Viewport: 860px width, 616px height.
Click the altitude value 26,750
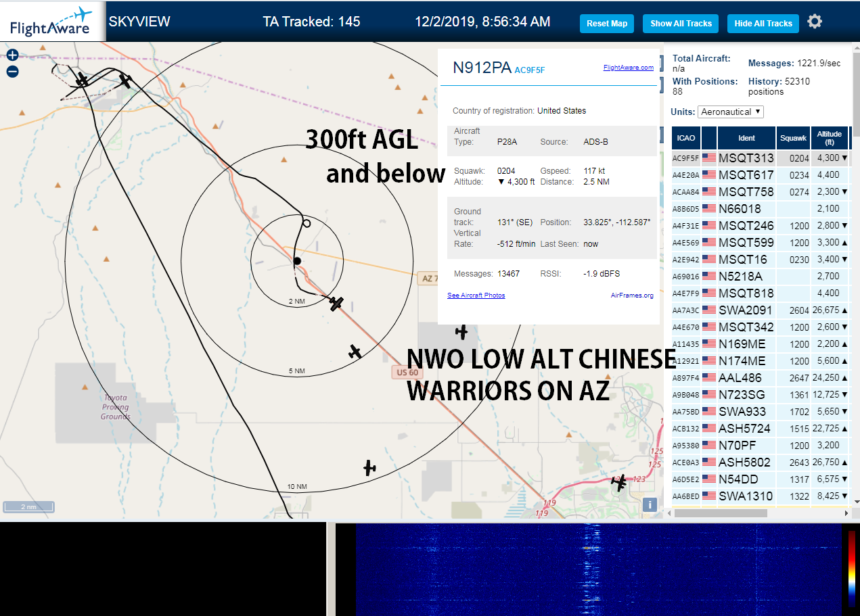click(x=825, y=463)
